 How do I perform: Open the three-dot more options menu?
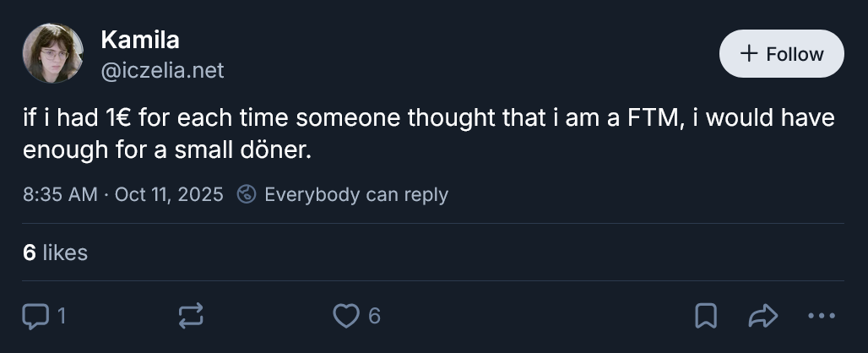[x=820, y=316]
